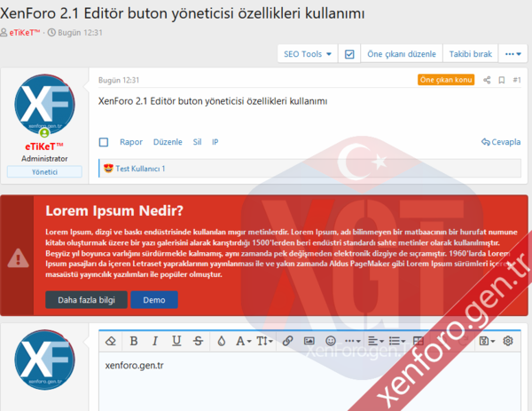Open Test Kullanıcı 1 reaction link

(x=140, y=169)
